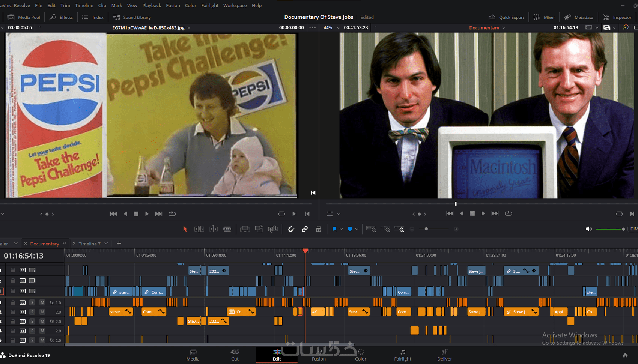The height and width of the screenshot is (364, 638).
Task: Click the Detail Zoom icon
Action: 385,229
